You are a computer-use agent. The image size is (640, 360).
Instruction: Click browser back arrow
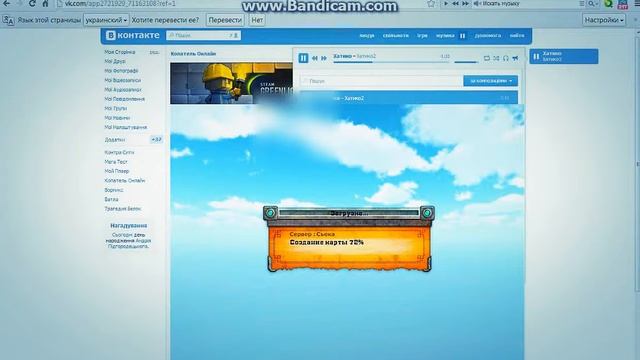(7, 4)
